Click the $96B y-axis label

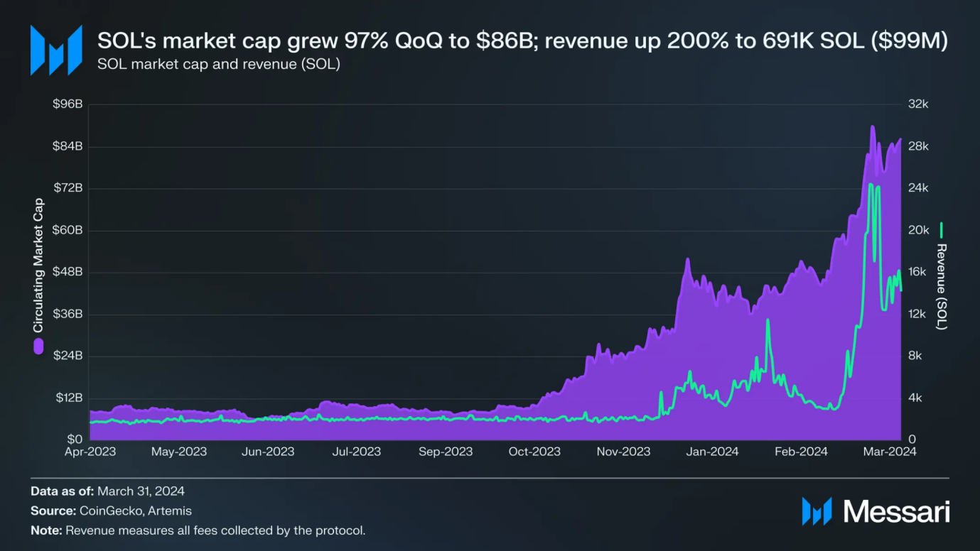coord(68,104)
